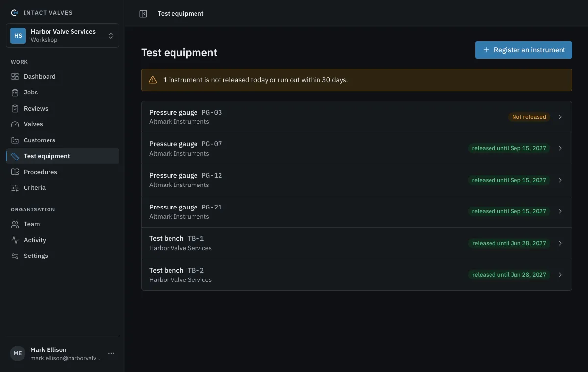Click the Criteria sliders icon
The height and width of the screenshot is (372, 588).
click(15, 188)
